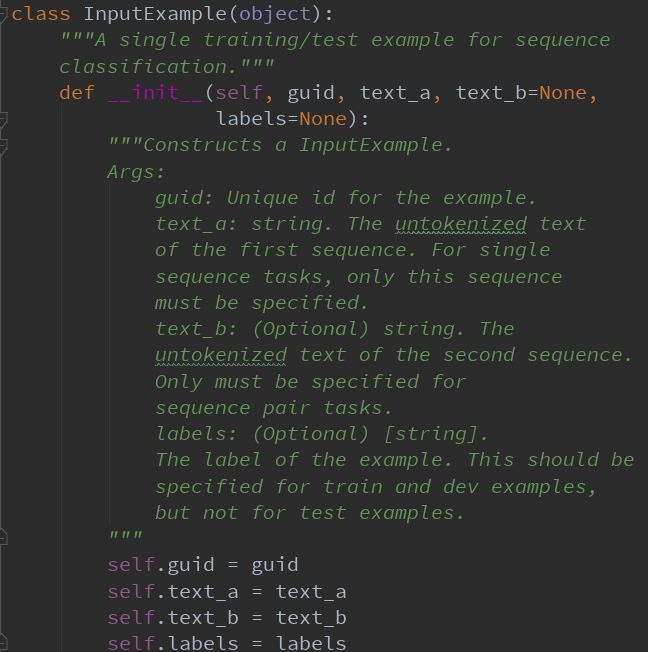Click the self.guid assignment
This screenshot has width=648, height=652.
tap(203, 566)
